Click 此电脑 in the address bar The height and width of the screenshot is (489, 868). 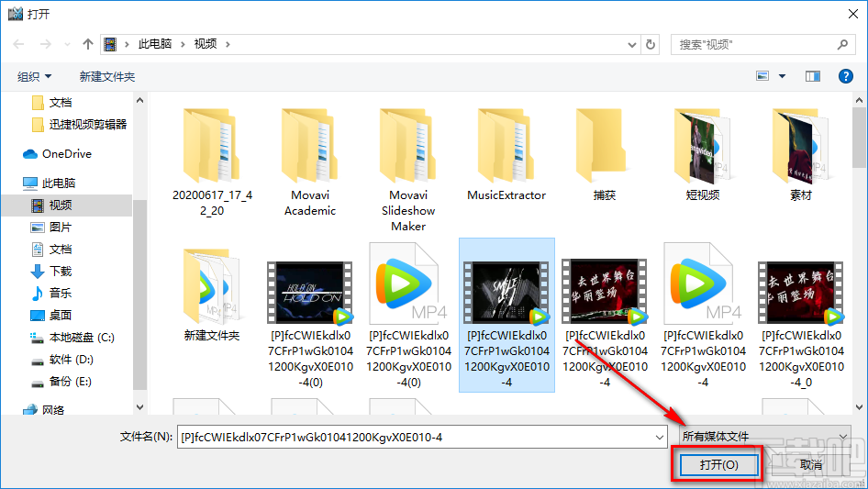pos(155,44)
